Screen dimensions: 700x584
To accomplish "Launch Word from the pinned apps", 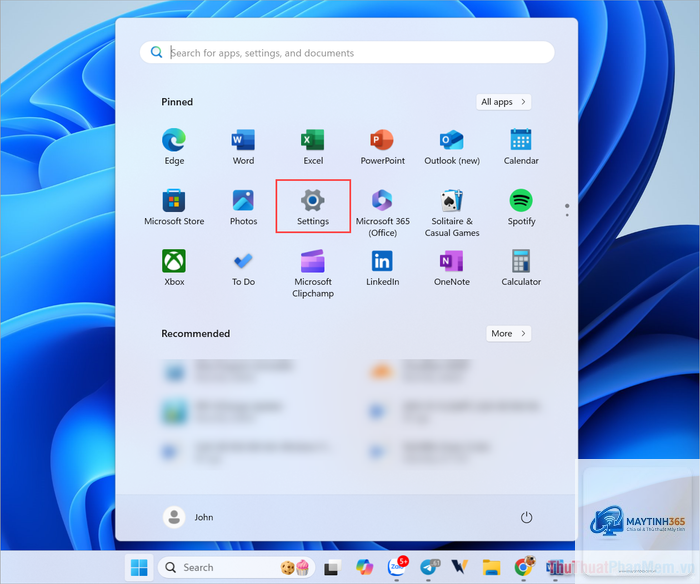I will [x=243, y=146].
